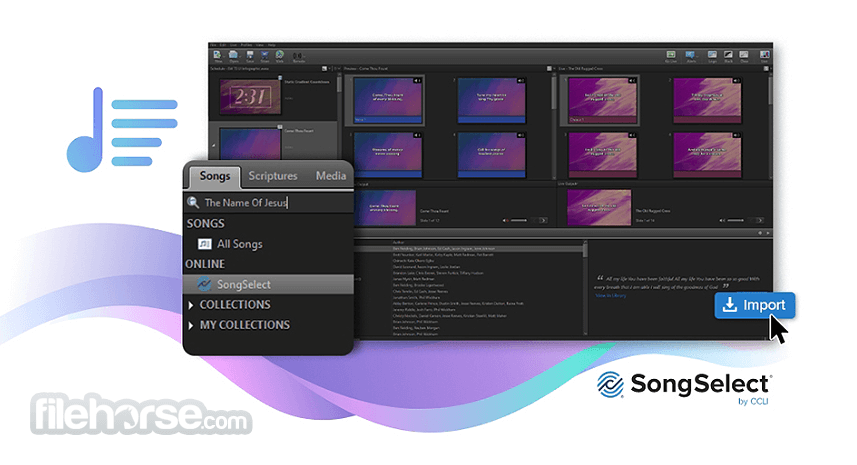
Task: Toggle the Clear output button
Action: 744,55
